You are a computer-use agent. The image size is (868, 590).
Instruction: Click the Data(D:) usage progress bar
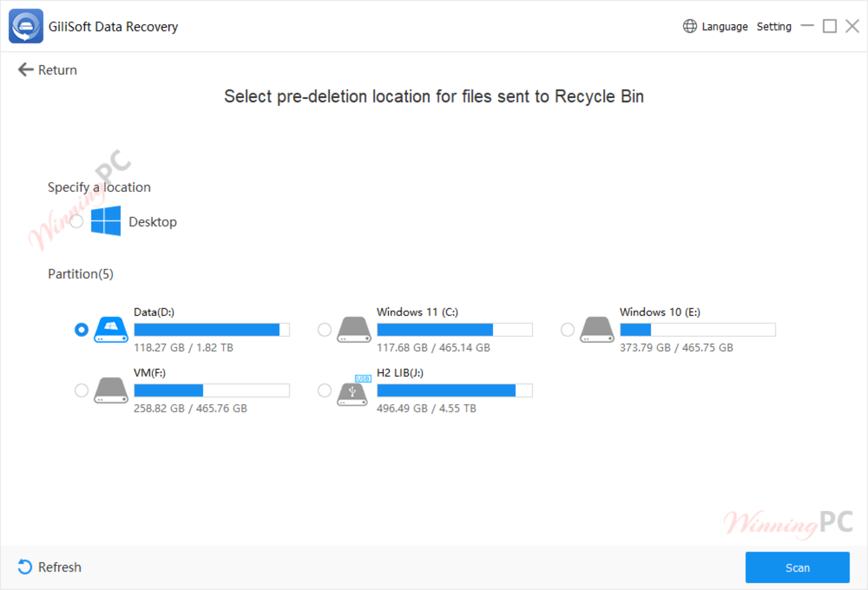pos(211,329)
